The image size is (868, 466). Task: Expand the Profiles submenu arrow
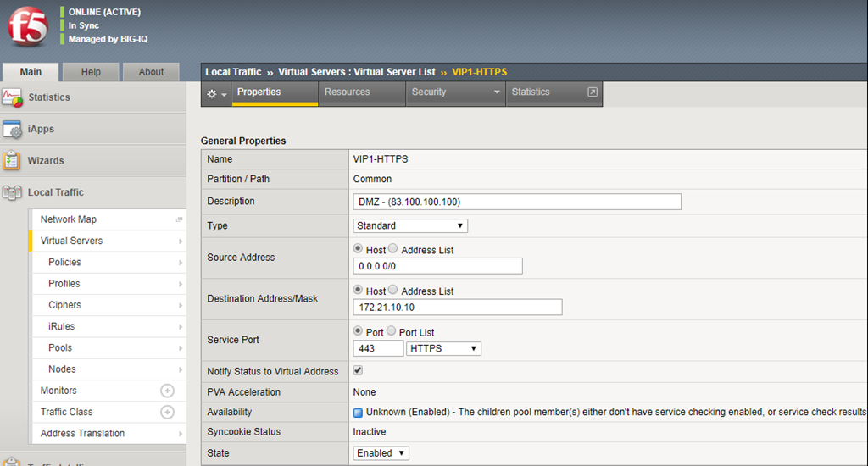[x=181, y=284]
